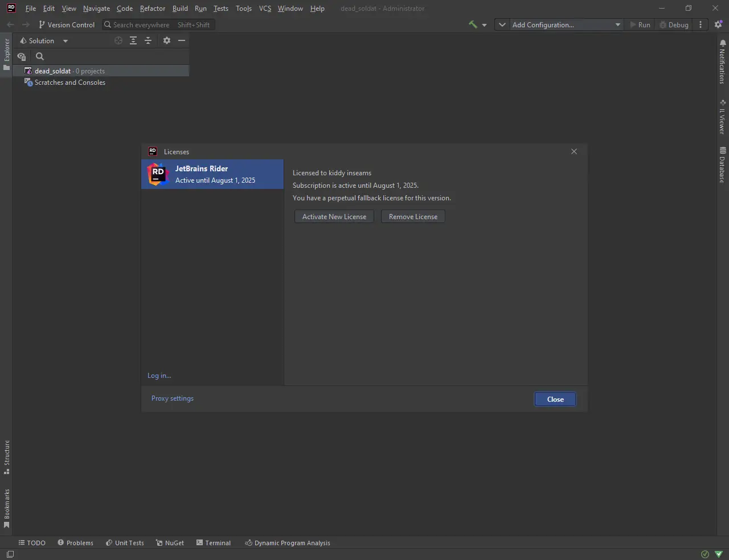Open the Terminal tab at bottom
Image resolution: width=729 pixels, height=560 pixels.
click(x=214, y=543)
